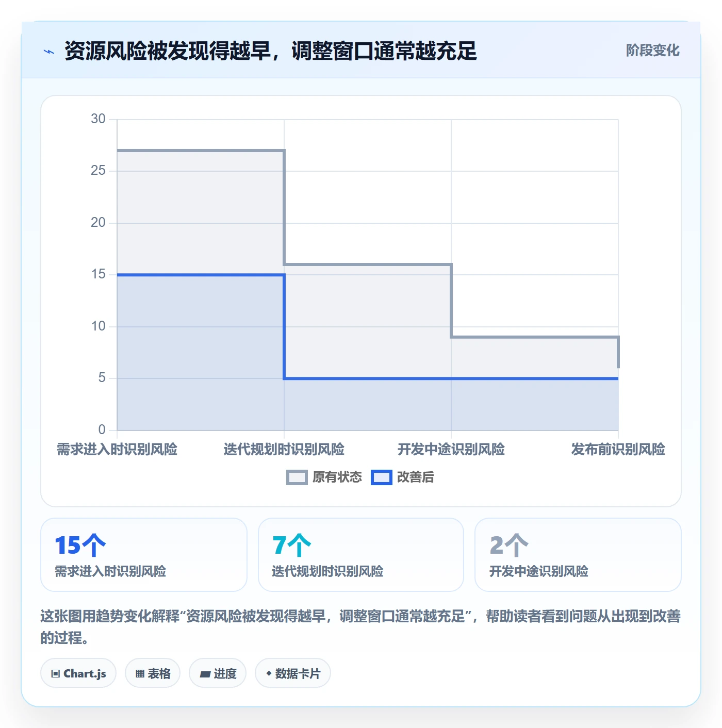Open the 7个 迭代规划时识别风险 card
722x728 pixels.
361,555
